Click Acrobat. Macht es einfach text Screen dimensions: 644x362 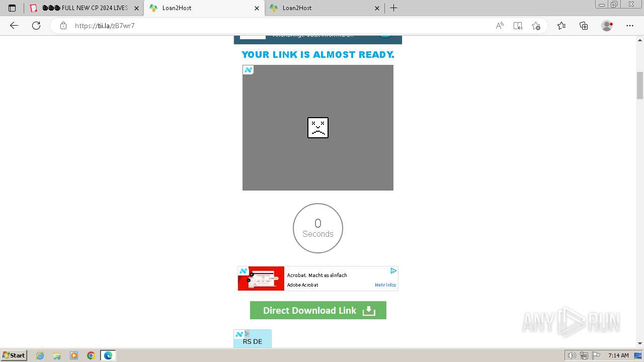(x=317, y=275)
